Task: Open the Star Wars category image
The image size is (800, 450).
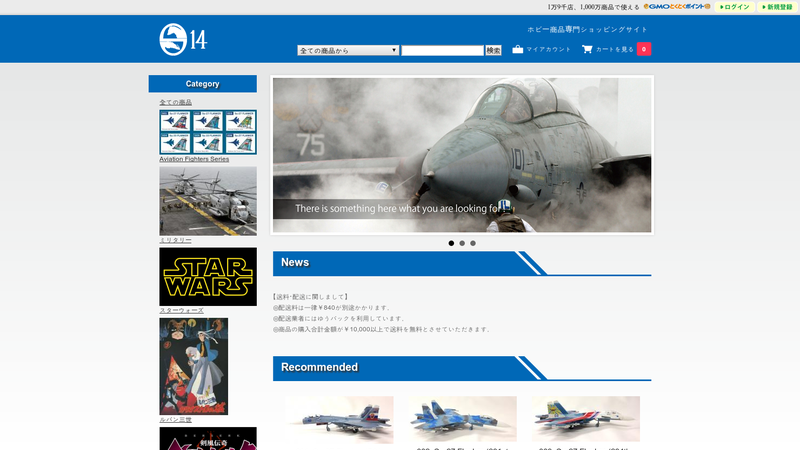Action: coord(208,277)
